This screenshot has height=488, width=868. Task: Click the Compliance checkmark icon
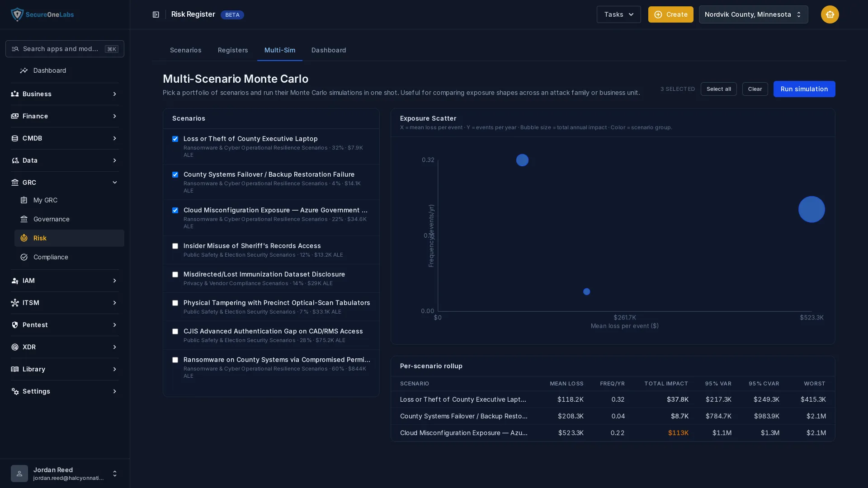pyautogui.click(x=24, y=257)
